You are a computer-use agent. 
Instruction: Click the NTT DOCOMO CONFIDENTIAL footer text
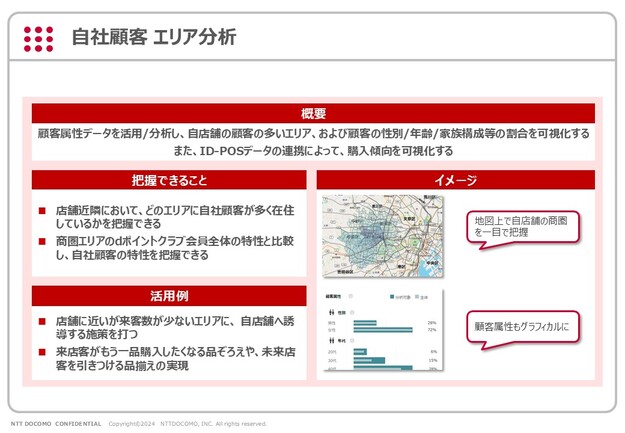pyautogui.click(x=56, y=423)
